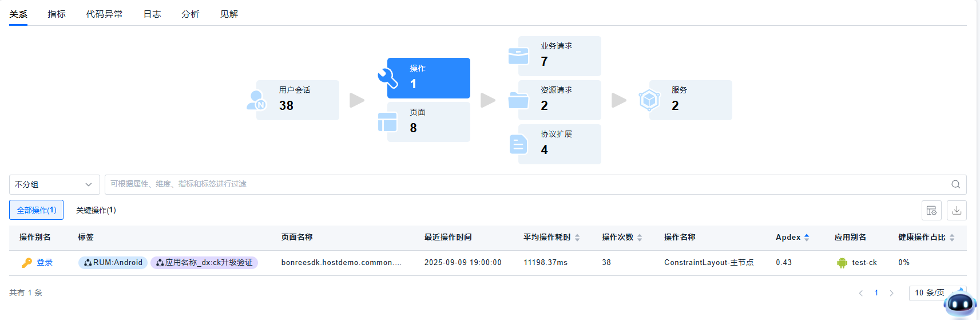980x320 pixels.
Task: Click the RUM:Android tag
Action: pos(113,263)
